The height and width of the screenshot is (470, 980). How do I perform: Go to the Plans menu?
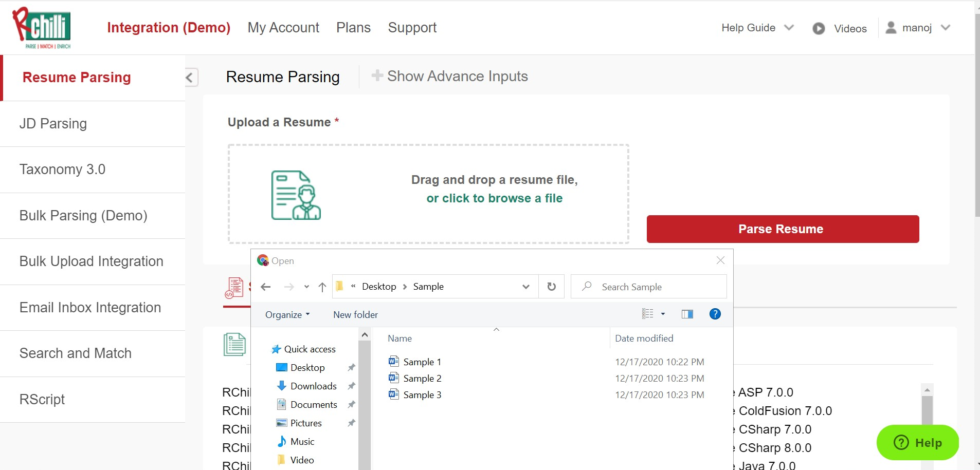pyautogui.click(x=353, y=28)
